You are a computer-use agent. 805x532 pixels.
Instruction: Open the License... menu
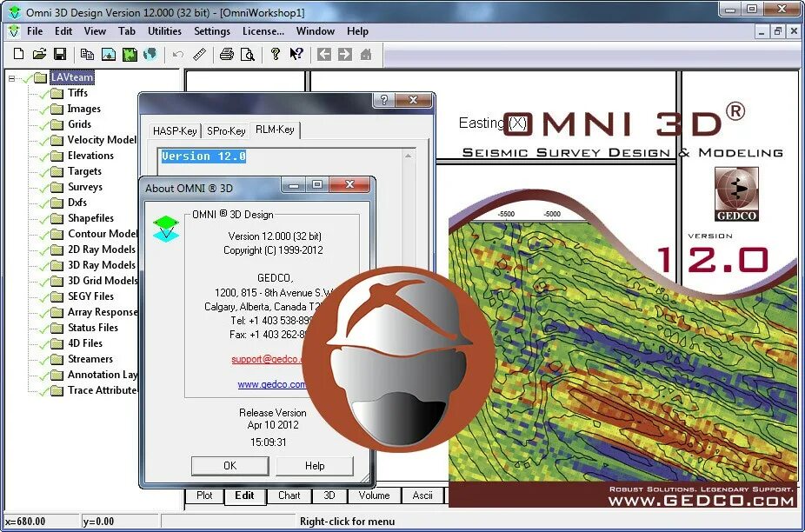[x=263, y=31]
